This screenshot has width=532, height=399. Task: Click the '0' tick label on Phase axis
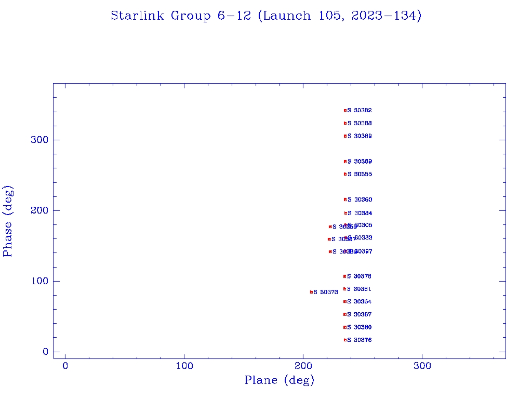[x=46, y=352]
